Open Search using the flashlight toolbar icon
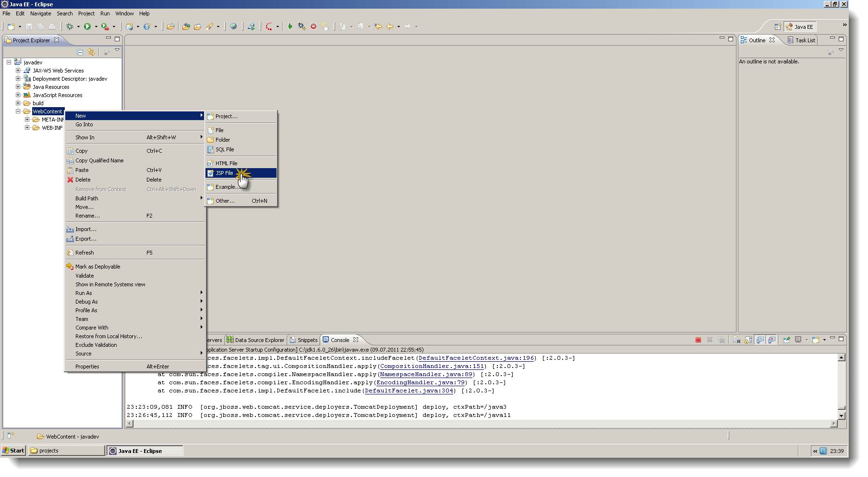The width and height of the screenshot is (868, 477). pos(210,26)
